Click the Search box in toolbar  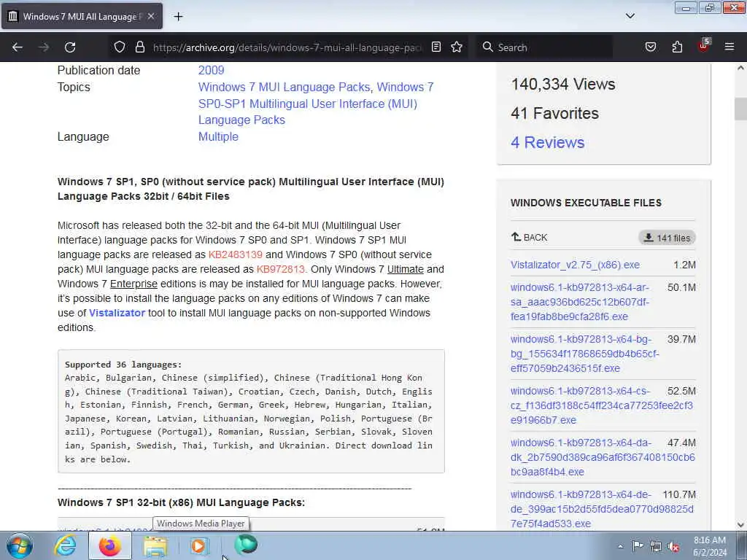pyautogui.click(x=544, y=47)
